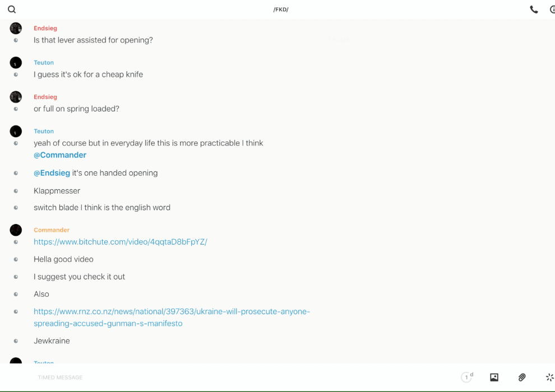The height and width of the screenshot is (392, 555).
Task: Click the orange Commander sender name
Action: [52, 230]
